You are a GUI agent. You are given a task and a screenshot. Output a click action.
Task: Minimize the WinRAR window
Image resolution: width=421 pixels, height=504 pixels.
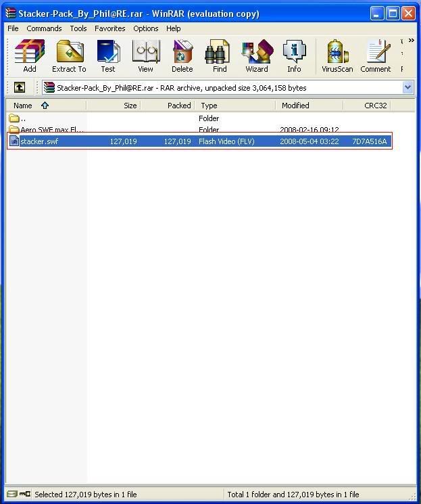coord(377,14)
